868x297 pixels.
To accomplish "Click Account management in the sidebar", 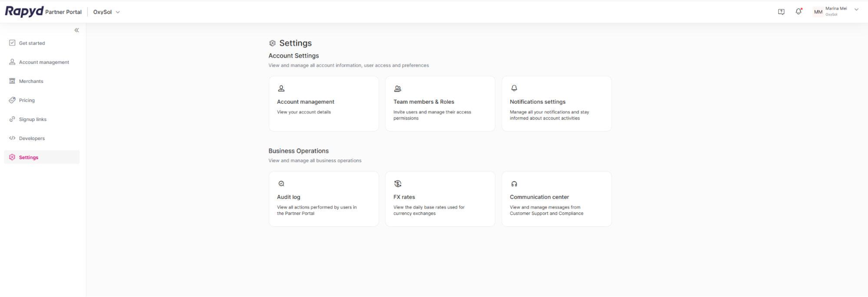I will [44, 62].
